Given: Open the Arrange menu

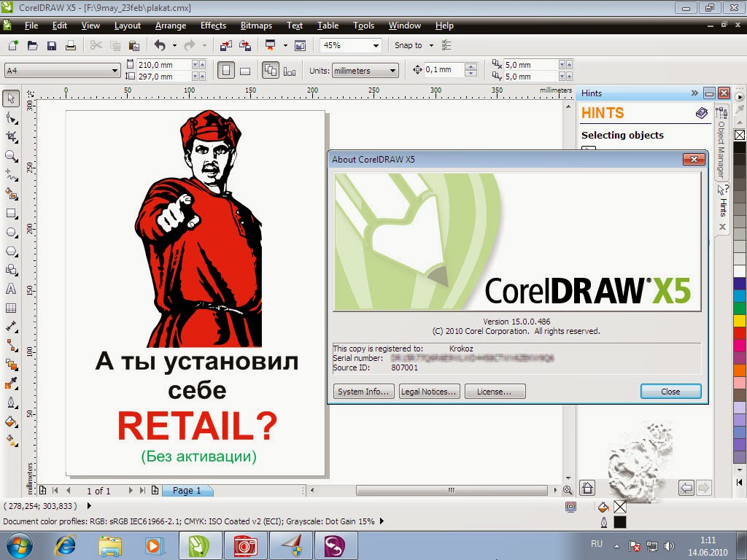Looking at the screenshot, I should click(171, 26).
